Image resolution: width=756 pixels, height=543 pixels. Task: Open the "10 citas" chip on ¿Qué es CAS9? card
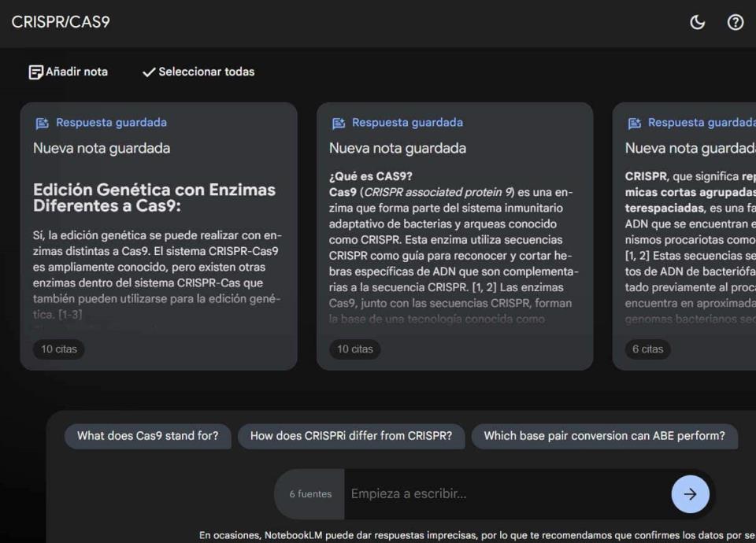click(x=355, y=349)
